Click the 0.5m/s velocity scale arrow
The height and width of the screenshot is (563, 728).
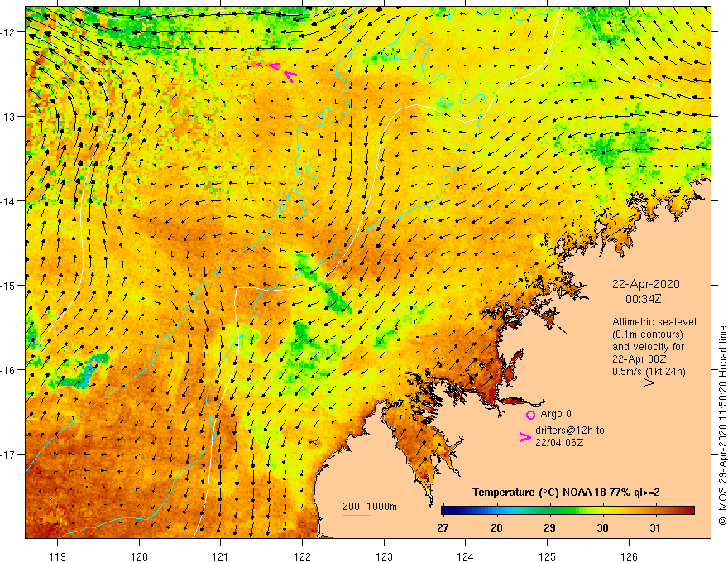point(638,383)
